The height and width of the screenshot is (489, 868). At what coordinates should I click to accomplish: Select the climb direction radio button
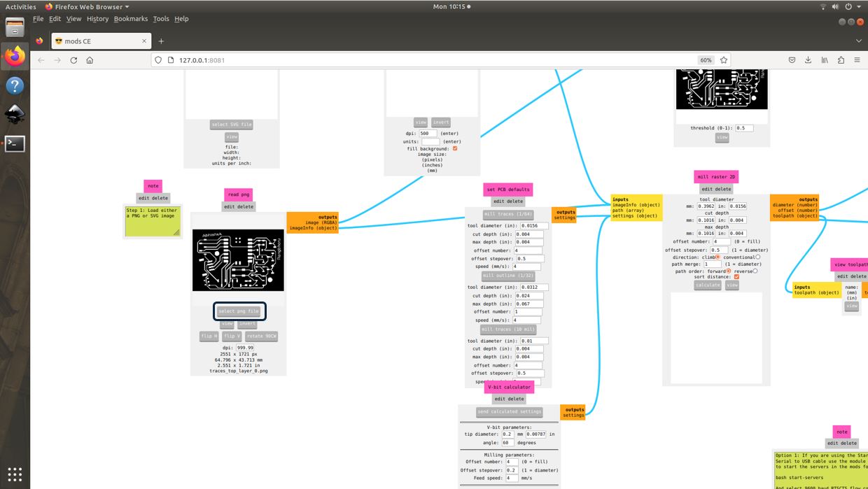pos(717,257)
